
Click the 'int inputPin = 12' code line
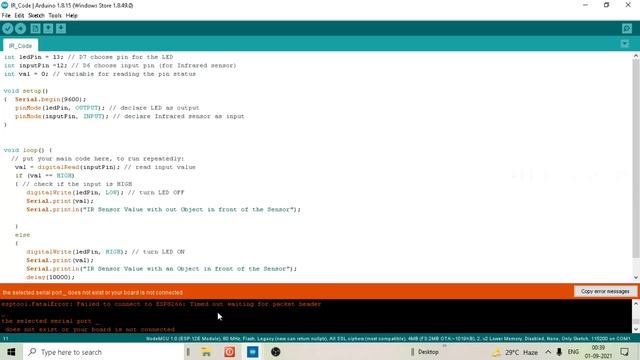point(120,65)
